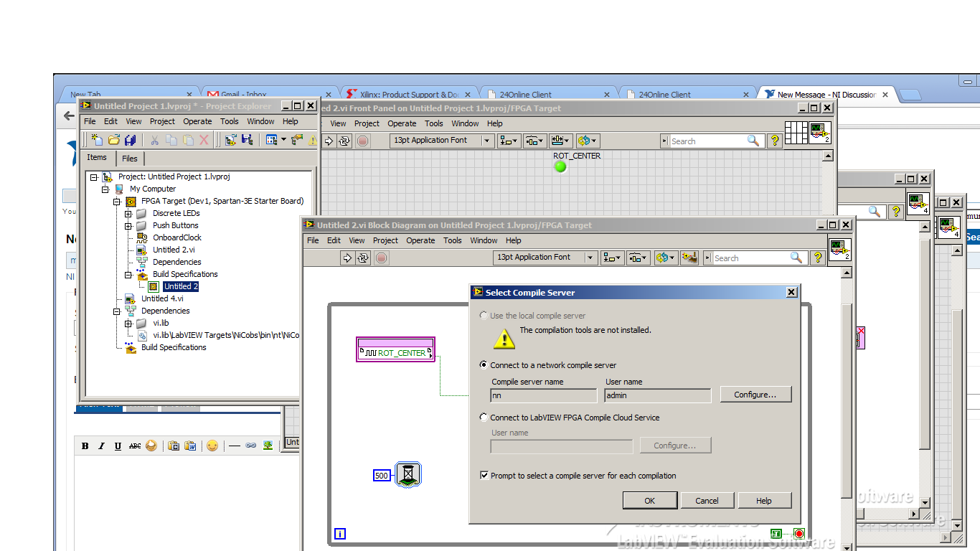
Task: Click Clean Up Diagram broom icon
Action: (690, 258)
